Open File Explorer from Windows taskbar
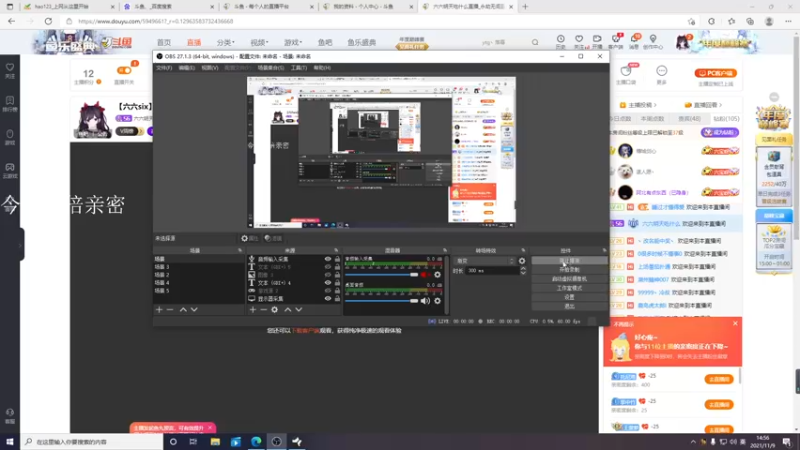The width and height of the screenshot is (800, 450). click(x=215, y=441)
